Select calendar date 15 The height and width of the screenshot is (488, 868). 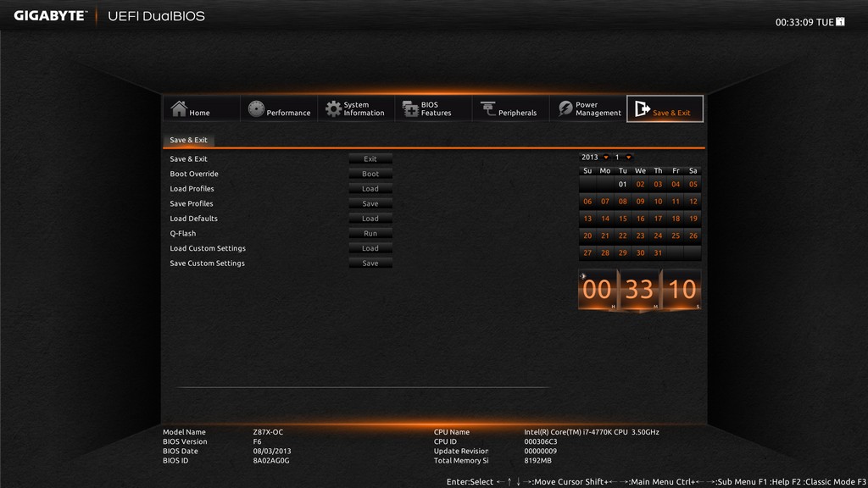coord(623,219)
